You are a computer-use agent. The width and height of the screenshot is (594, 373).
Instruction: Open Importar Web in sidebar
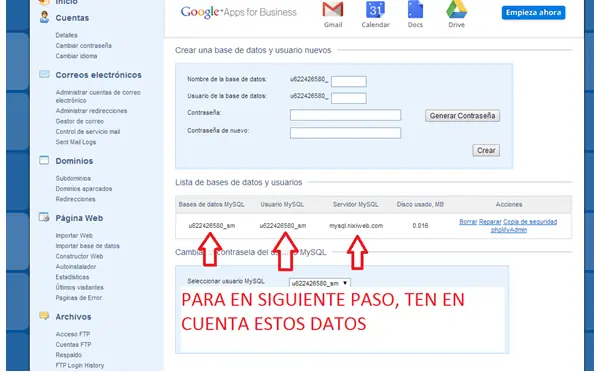point(74,236)
